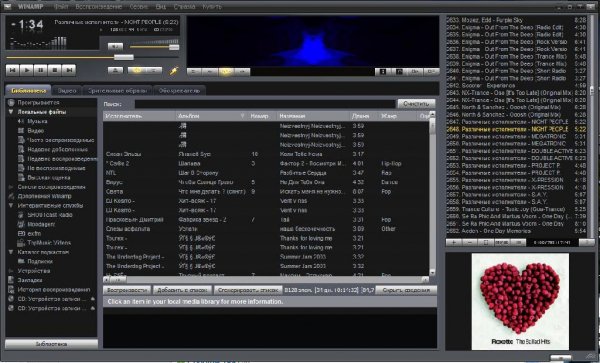Click the first button below the visualization
This screenshot has width=600, height=363.
coord(194,72)
